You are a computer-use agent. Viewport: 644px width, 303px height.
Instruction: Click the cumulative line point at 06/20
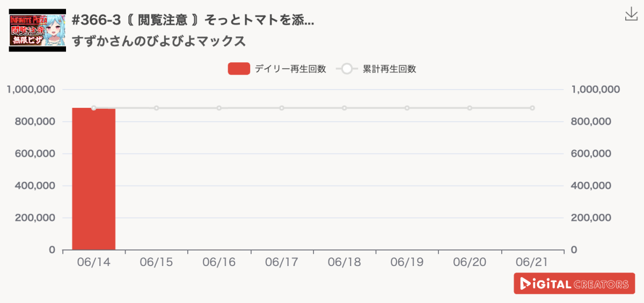[470, 108]
